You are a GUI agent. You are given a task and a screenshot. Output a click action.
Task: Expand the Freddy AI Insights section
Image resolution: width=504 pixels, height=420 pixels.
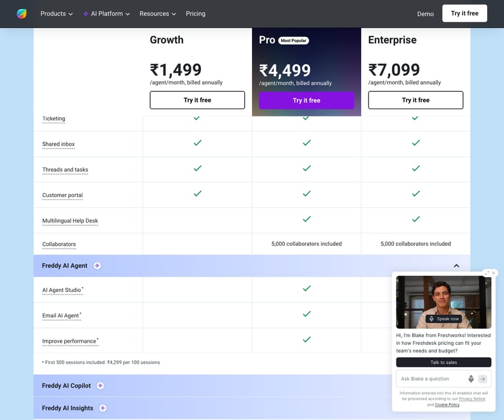pos(212,408)
